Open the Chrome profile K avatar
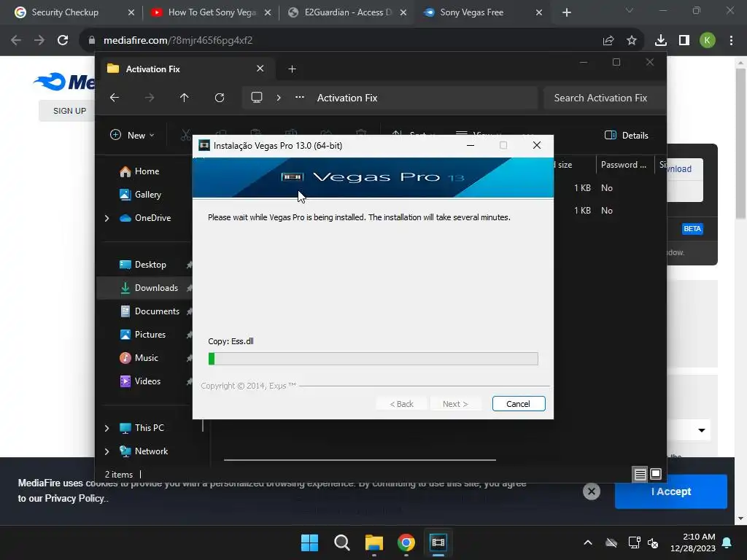The height and width of the screenshot is (560, 747). point(708,41)
